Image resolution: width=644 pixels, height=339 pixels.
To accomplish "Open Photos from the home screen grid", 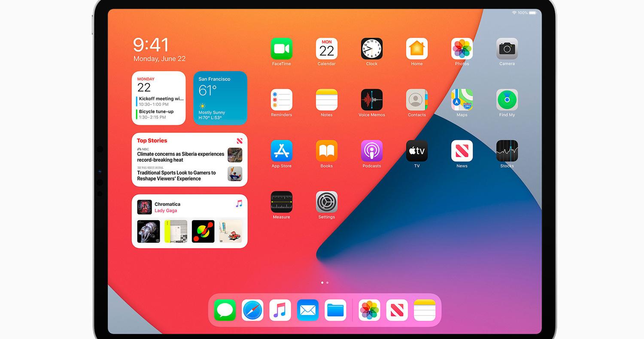I will (462, 49).
